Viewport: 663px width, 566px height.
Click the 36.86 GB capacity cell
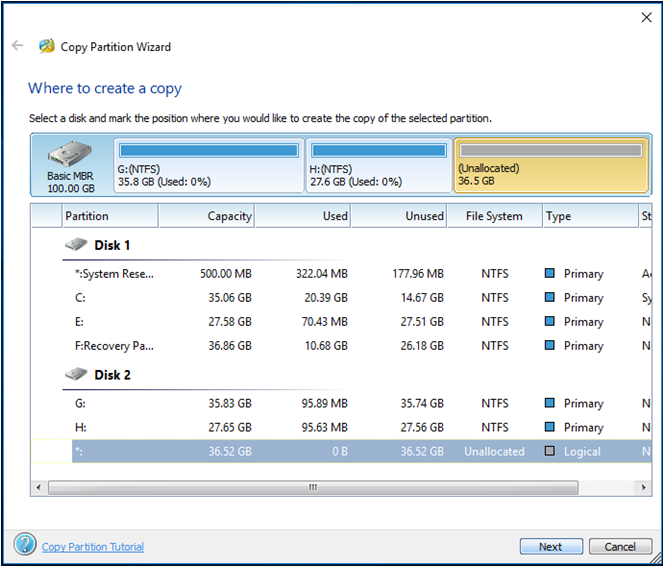coord(230,346)
